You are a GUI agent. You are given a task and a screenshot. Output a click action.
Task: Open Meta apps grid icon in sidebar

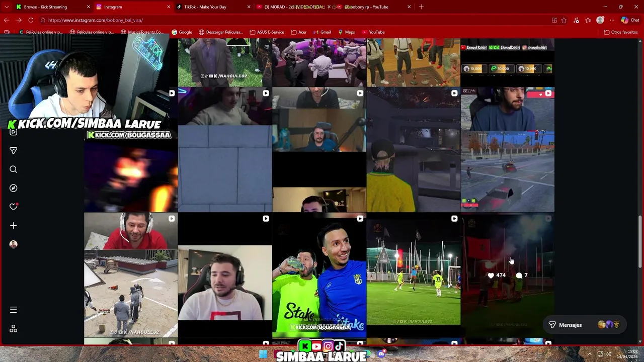(14, 329)
